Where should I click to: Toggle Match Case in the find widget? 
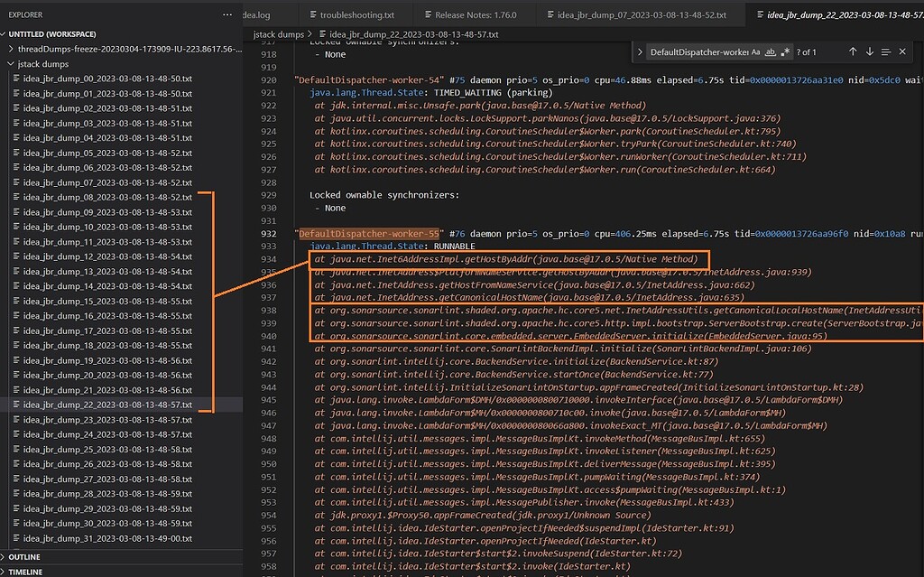[x=754, y=51]
